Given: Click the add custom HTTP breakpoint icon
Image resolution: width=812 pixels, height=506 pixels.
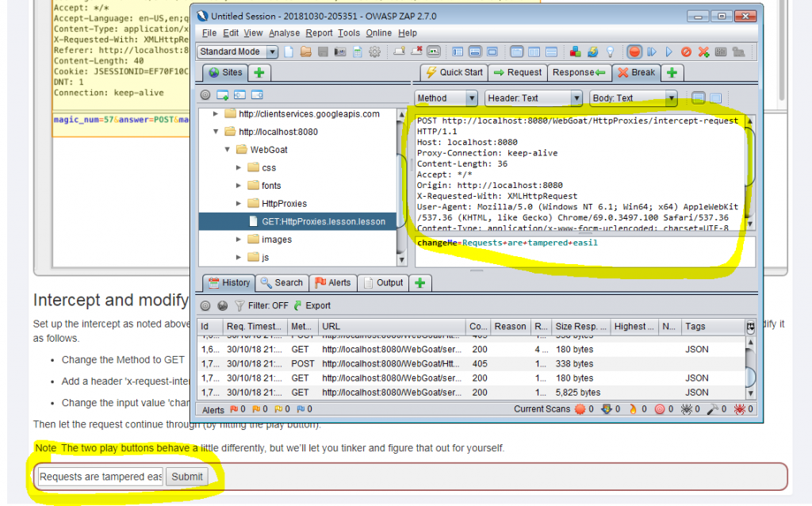Looking at the screenshot, I should pos(703,52).
